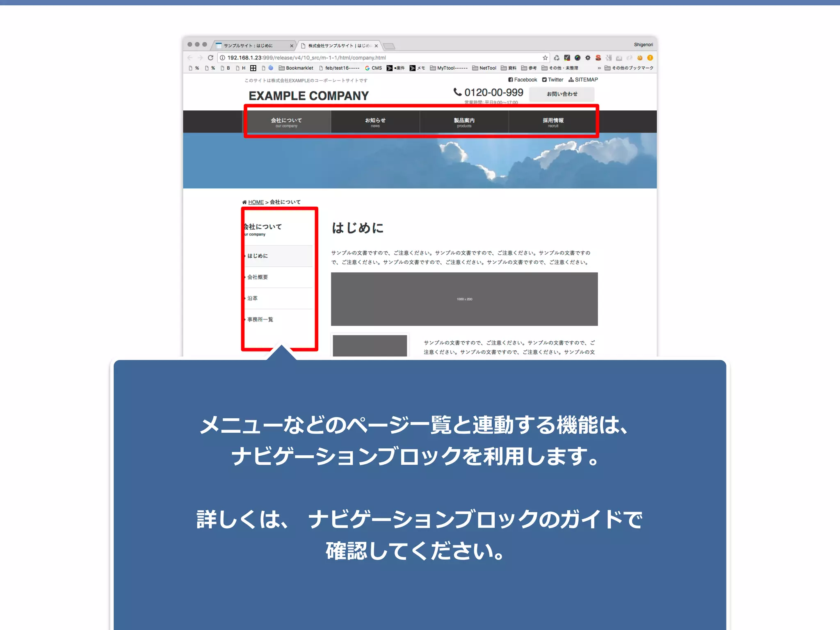Open the 参考 bookmarks folder
Screen dimensions: 840x630
529,68
